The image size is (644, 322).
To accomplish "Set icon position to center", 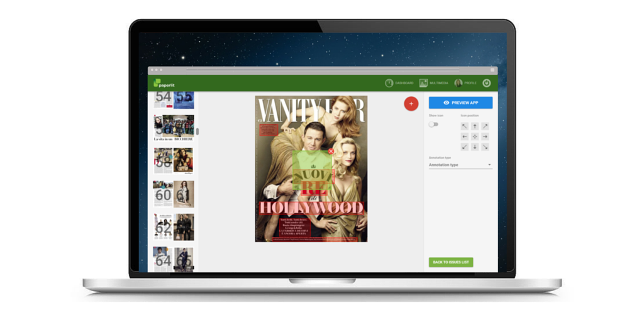I will (475, 136).
